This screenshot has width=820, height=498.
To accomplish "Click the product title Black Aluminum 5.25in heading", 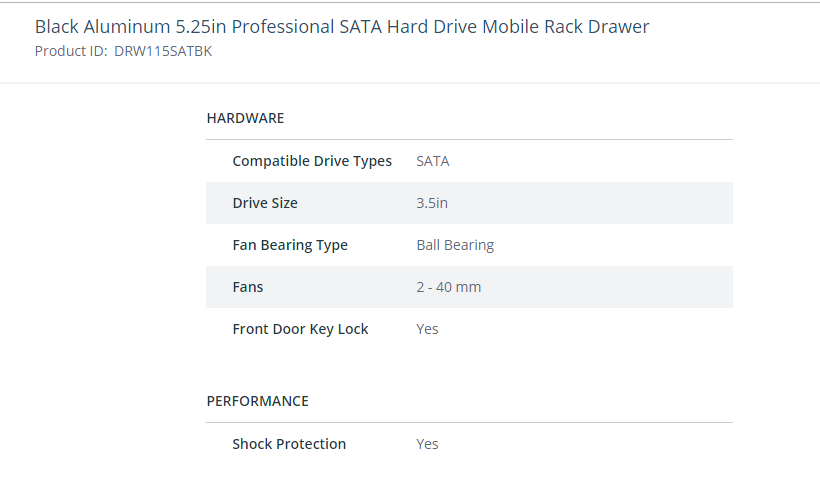I will 342,27.
